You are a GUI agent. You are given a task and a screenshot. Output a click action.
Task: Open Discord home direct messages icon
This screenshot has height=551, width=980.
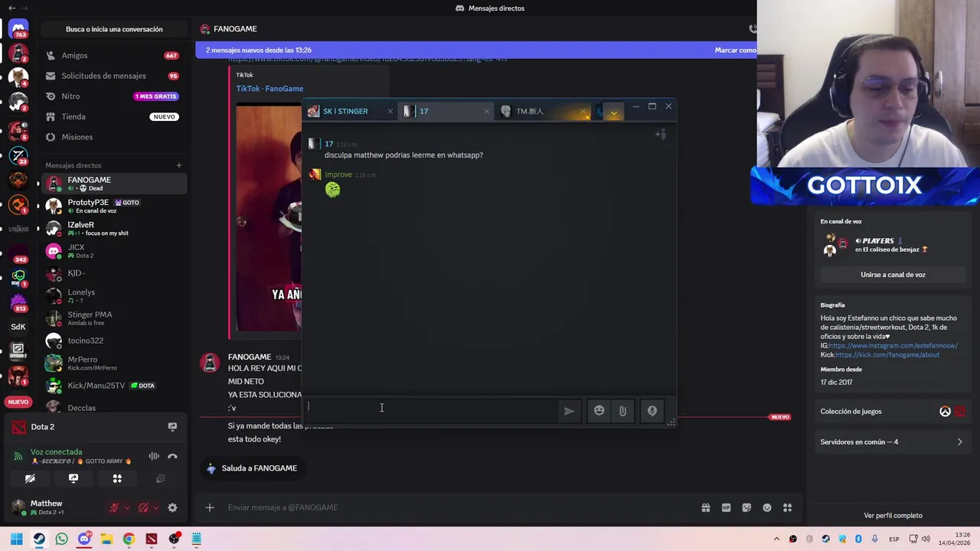[18, 30]
